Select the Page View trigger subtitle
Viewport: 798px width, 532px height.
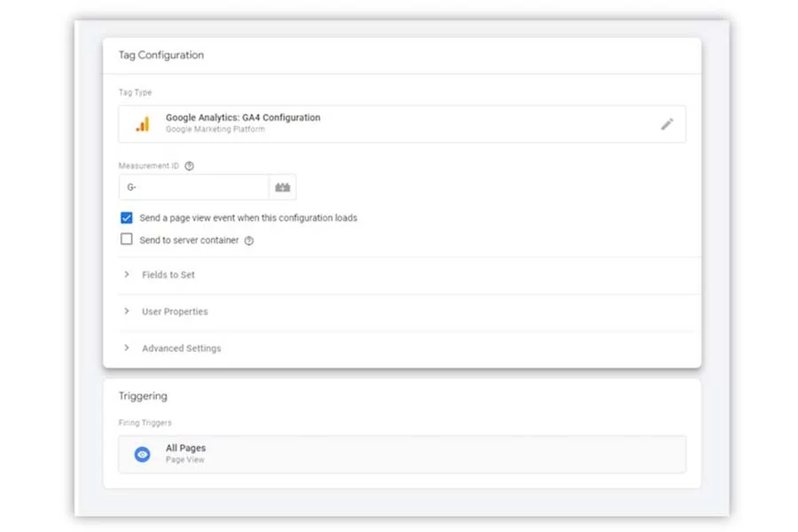[184, 459]
